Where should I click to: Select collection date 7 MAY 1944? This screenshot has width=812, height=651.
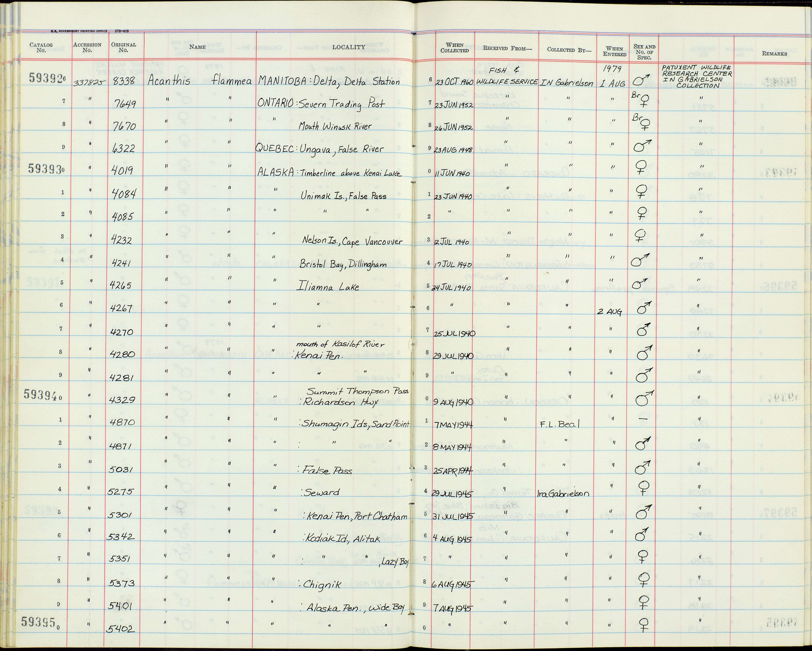[453, 425]
